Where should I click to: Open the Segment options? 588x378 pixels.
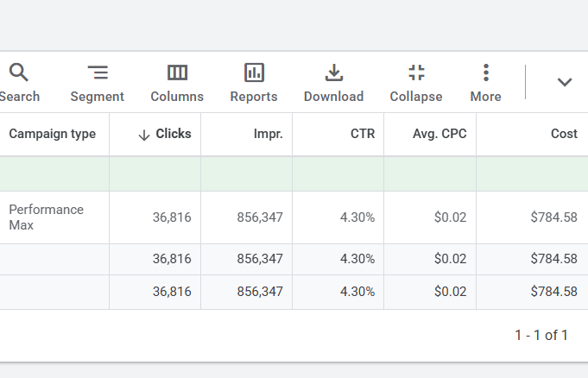coord(97,83)
